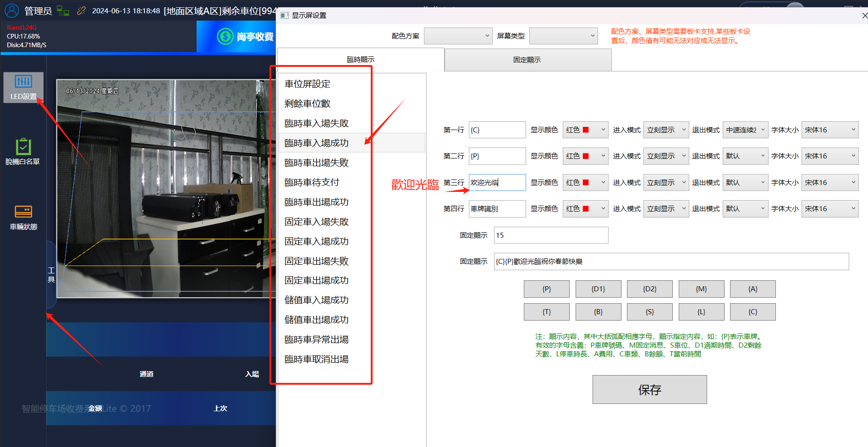Image resolution: width=868 pixels, height=447 pixels.
Task: Select 固定車出場成功 list entry
Action: coord(352,280)
